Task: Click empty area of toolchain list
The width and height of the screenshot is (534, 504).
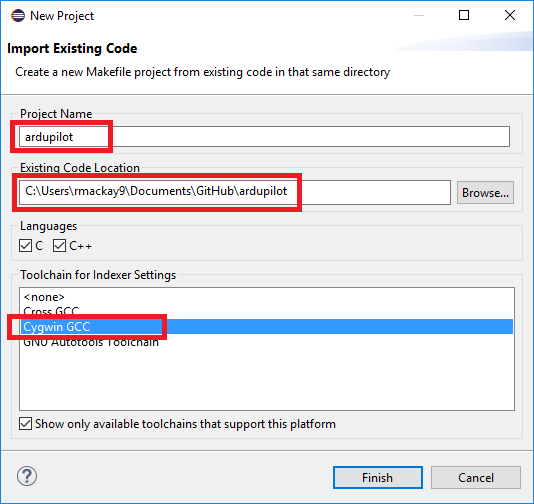Action: (267, 380)
